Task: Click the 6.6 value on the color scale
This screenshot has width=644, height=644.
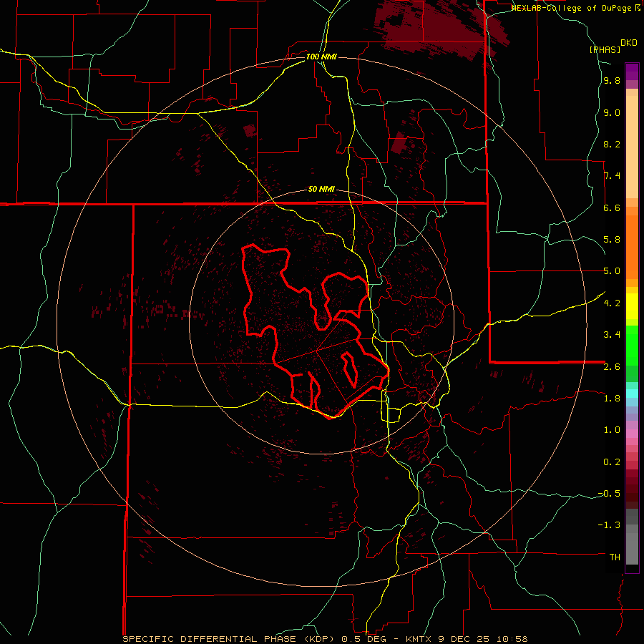Action: point(612,208)
